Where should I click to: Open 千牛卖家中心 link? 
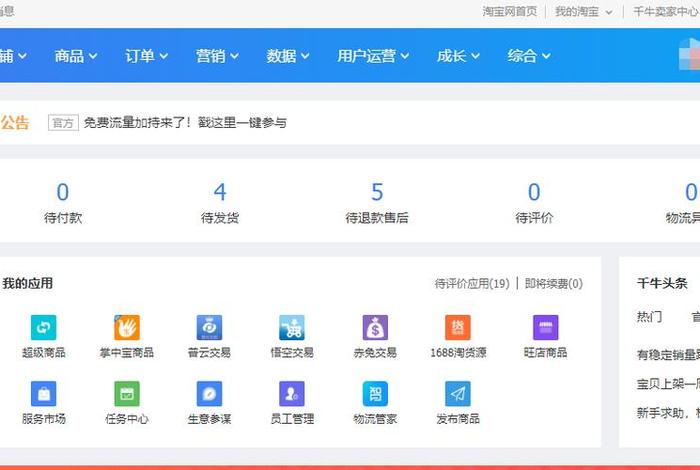click(x=666, y=12)
